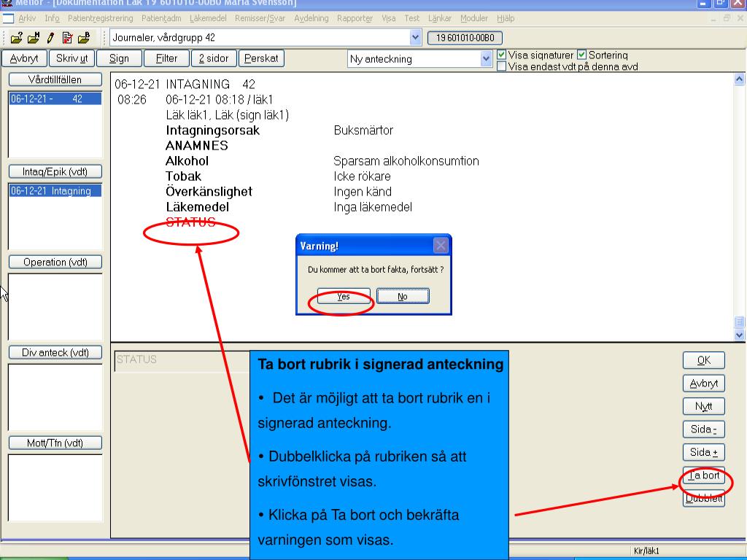Click the folder icon with question mark
This screenshot has height=560, width=747.
click(x=16, y=38)
